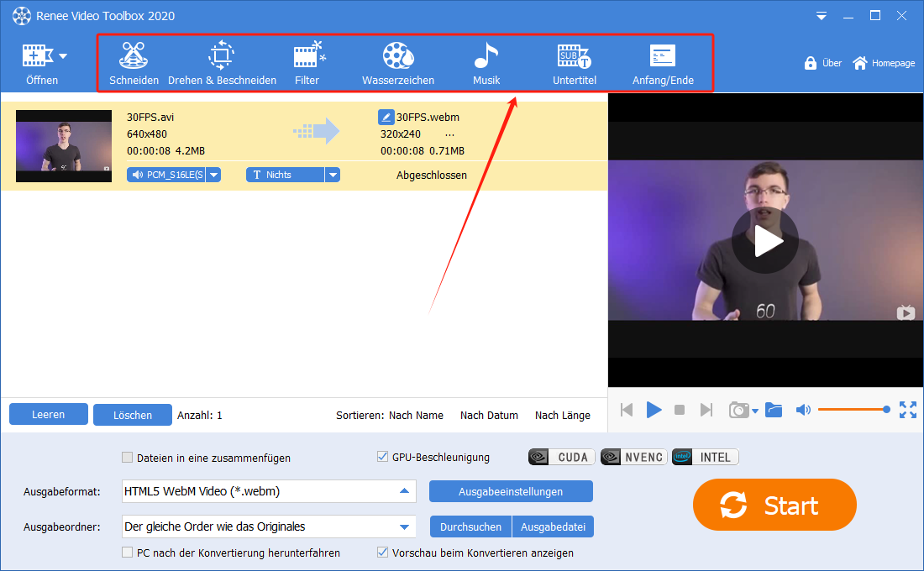Screen dimensions: 924x571
Task: Open the Anfang/Ende tool
Action: click(x=663, y=63)
